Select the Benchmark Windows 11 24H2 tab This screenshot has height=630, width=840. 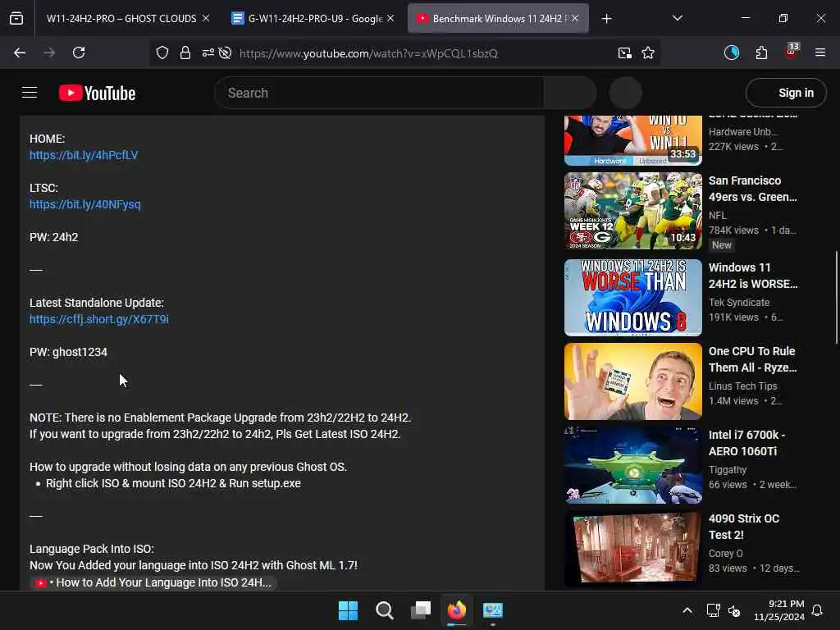498,19
